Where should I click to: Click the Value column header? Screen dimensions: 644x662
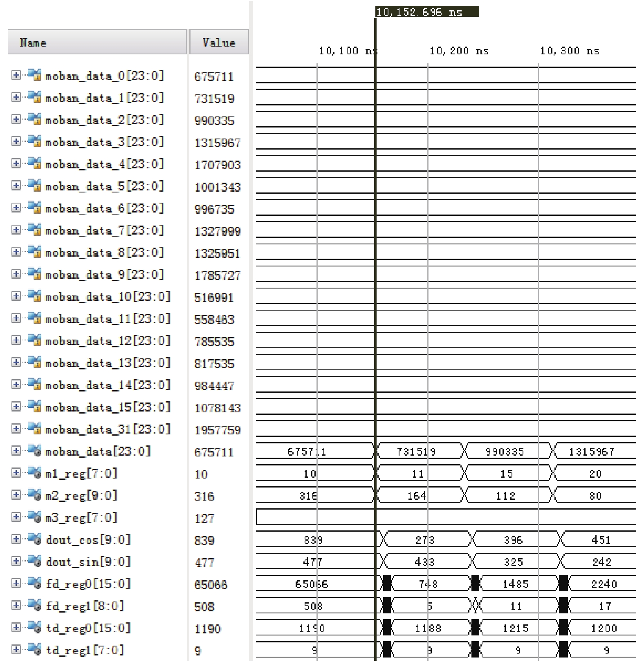click(x=219, y=42)
